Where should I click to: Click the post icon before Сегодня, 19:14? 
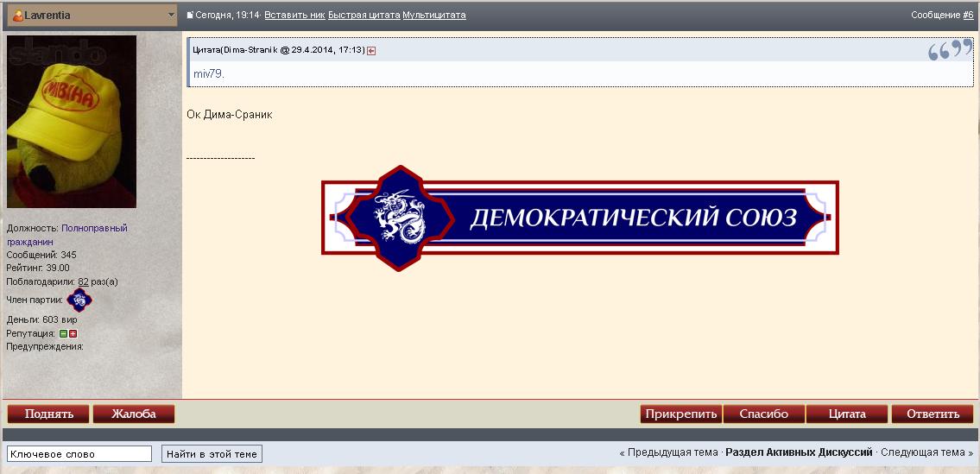190,15
